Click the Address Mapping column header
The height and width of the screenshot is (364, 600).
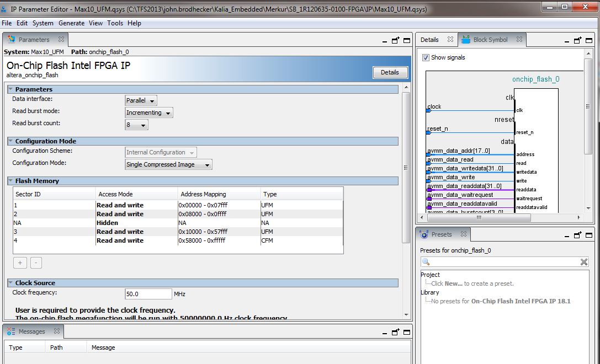pos(219,194)
